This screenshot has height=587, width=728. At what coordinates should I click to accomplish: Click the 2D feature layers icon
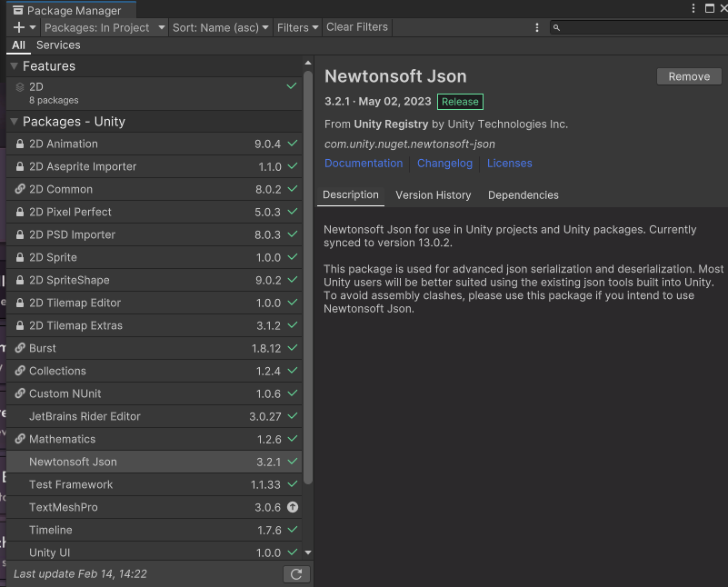pos(19,86)
